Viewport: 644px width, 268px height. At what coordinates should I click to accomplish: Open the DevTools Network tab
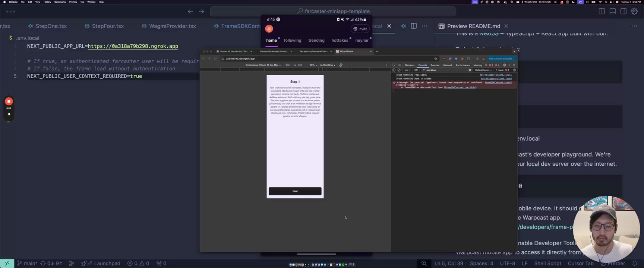pos(448,65)
